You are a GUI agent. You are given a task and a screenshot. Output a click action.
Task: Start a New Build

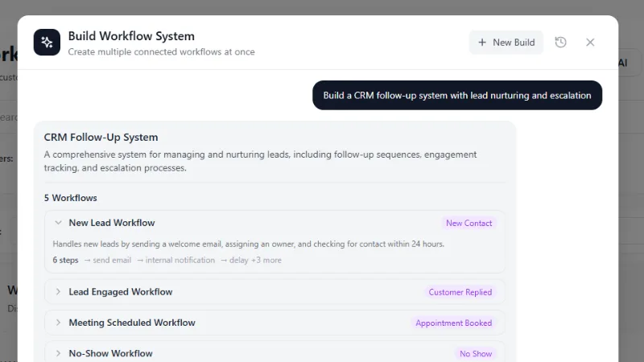tap(506, 43)
